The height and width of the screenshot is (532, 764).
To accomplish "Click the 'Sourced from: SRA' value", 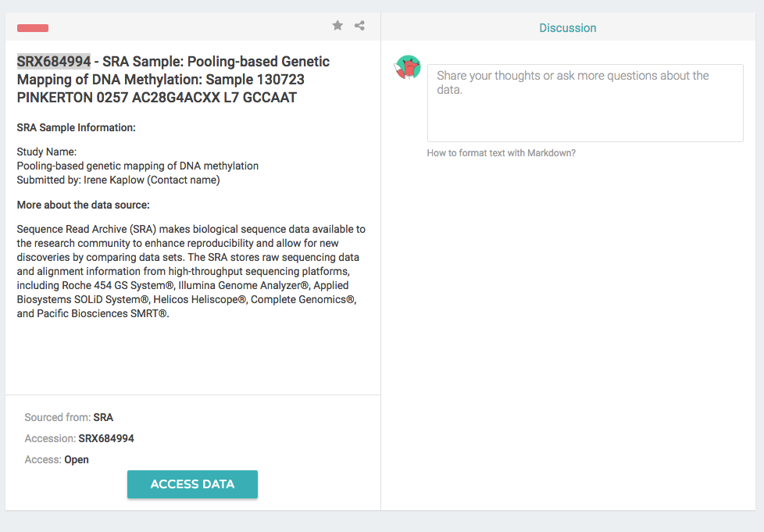I will pos(103,417).
